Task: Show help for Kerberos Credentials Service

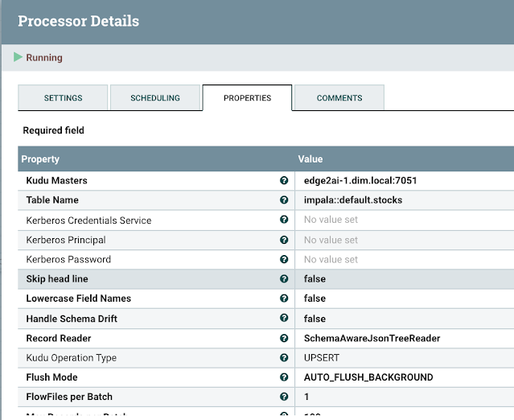Action: (x=284, y=220)
